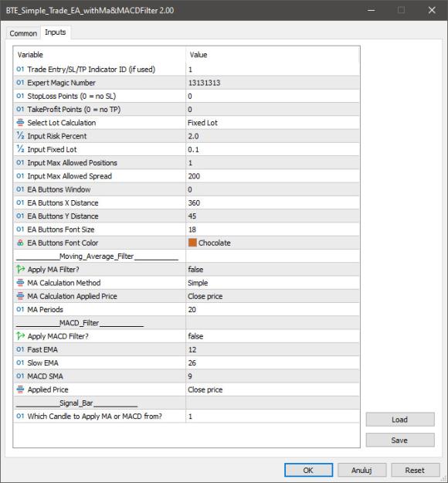
Task: Click the Reset button
Action: coord(415,470)
